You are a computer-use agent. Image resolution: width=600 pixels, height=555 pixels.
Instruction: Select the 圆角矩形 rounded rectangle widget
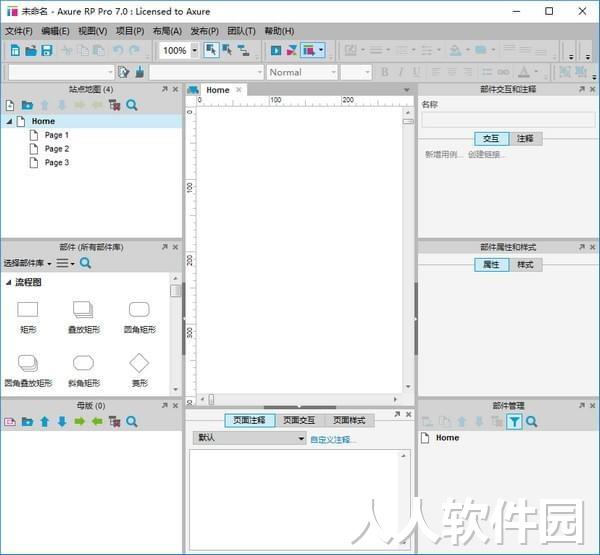coord(140,317)
